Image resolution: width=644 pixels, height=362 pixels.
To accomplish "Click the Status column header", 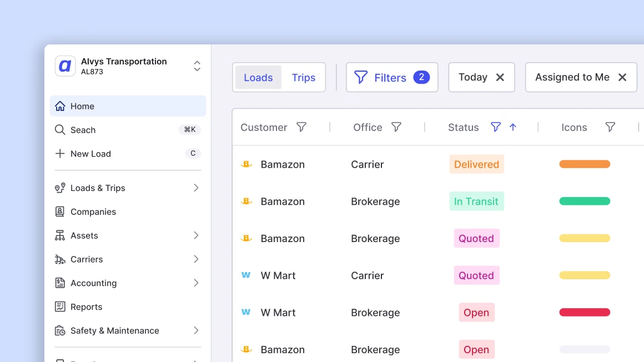I will coord(463,127).
